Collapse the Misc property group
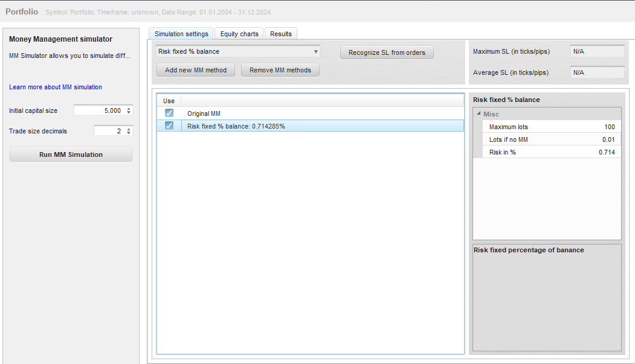Image resolution: width=635 pixels, height=364 pixels. (x=479, y=114)
